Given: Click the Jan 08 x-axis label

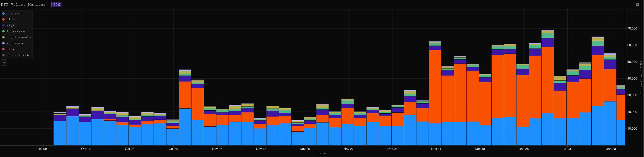Looking at the screenshot, I should (611, 149).
